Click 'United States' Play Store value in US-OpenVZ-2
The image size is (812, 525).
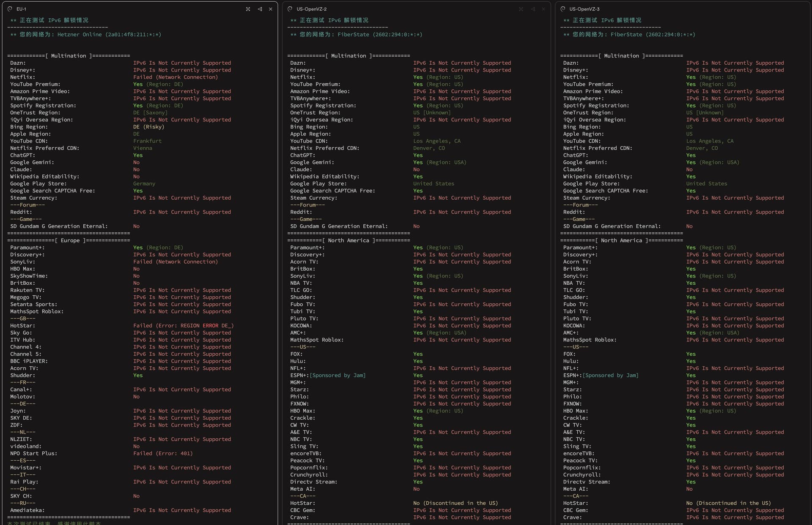click(433, 184)
